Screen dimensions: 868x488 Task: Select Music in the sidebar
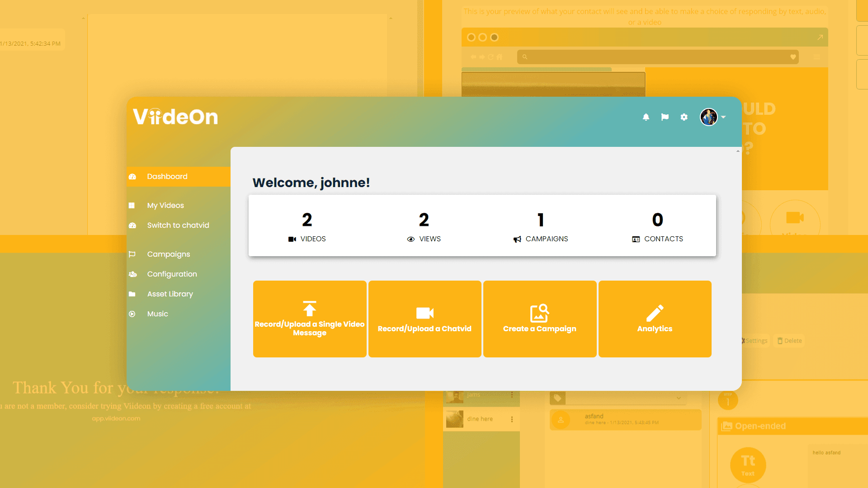coord(157,314)
